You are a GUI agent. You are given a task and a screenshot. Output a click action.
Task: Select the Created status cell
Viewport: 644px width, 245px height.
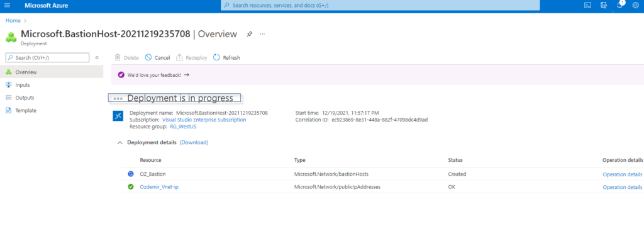click(x=457, y=174)
